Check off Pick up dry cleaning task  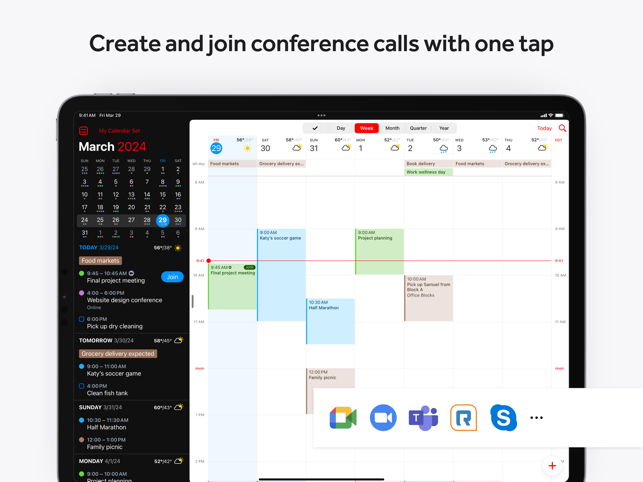(81, 319)
